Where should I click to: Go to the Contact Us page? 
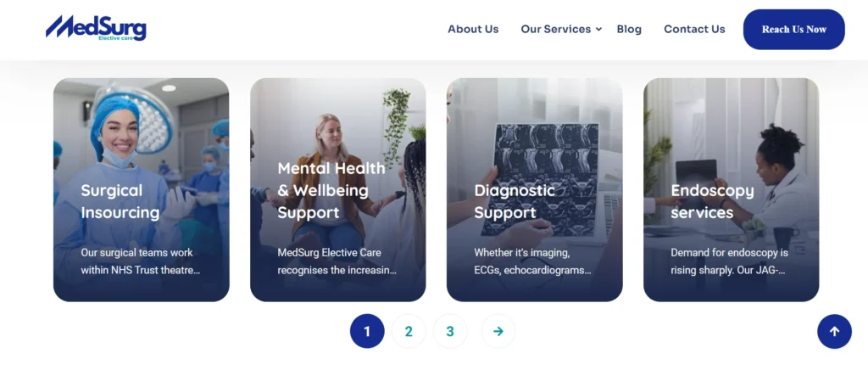(694, 30)
